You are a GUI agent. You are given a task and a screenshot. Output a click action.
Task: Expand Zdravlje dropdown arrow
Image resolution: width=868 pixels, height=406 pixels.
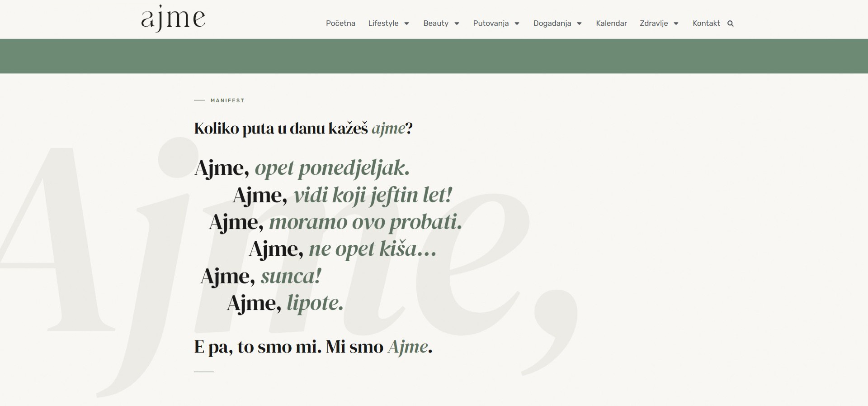(676, 24)
